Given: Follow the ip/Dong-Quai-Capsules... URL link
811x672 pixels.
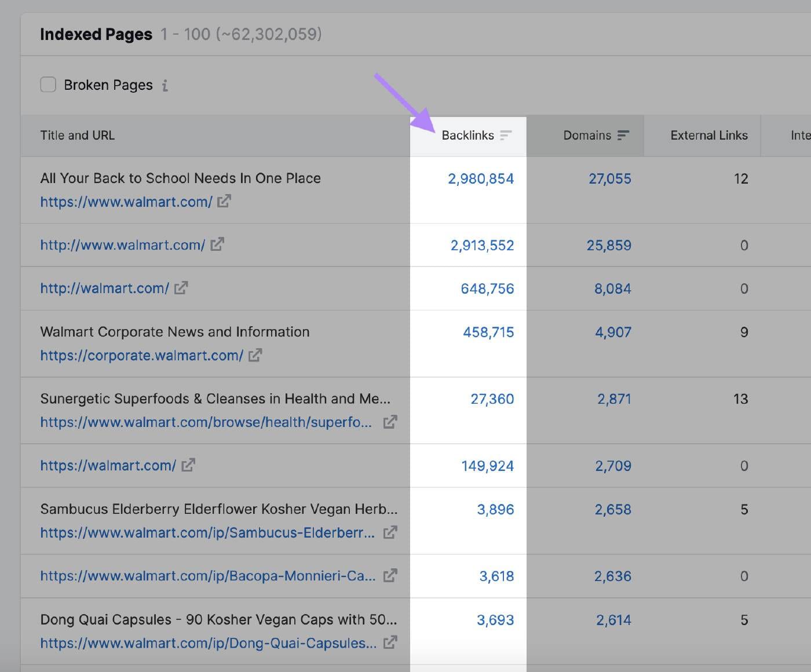Looking at the screenshot, I should coord(209,643).
